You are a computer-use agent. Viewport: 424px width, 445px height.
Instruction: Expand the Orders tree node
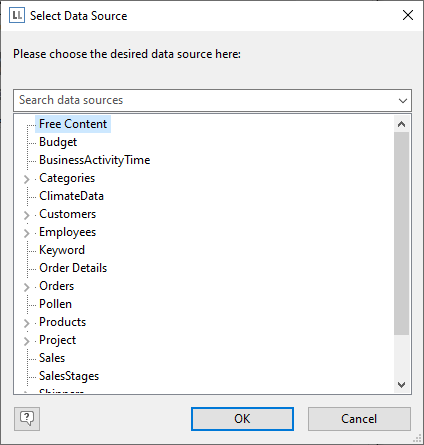click(x=27, y=287)
